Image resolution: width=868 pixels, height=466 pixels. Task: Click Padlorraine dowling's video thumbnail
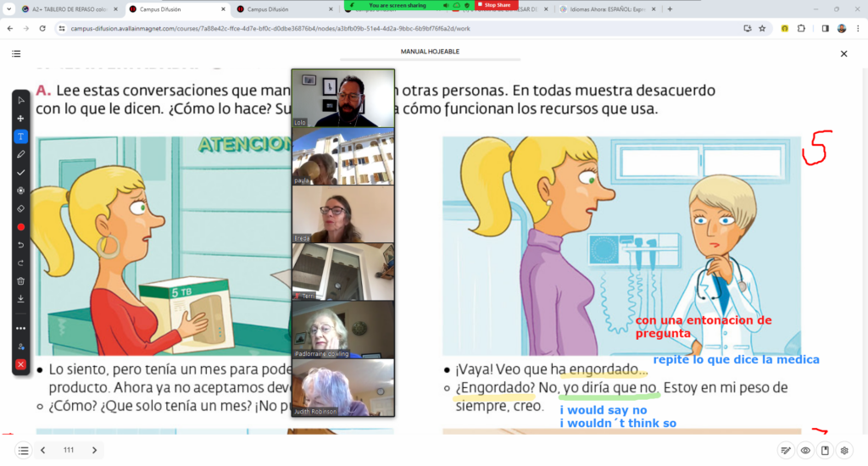click(343, 330)
